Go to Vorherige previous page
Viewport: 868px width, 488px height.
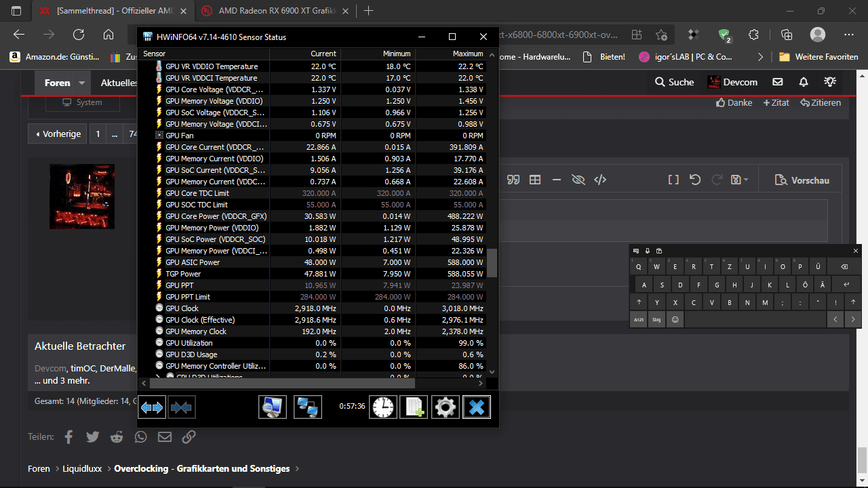coord(58,134)
